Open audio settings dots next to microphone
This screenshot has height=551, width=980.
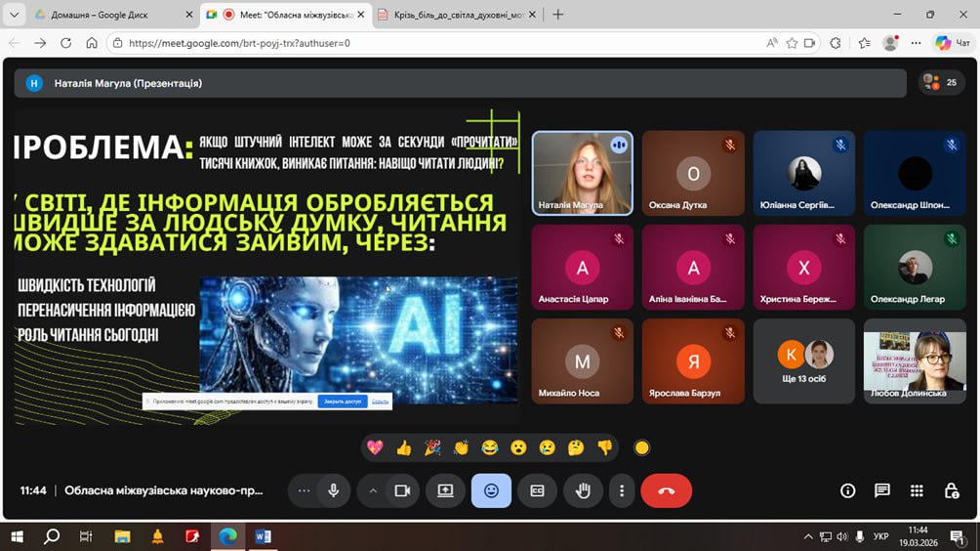tap(305, 490)
